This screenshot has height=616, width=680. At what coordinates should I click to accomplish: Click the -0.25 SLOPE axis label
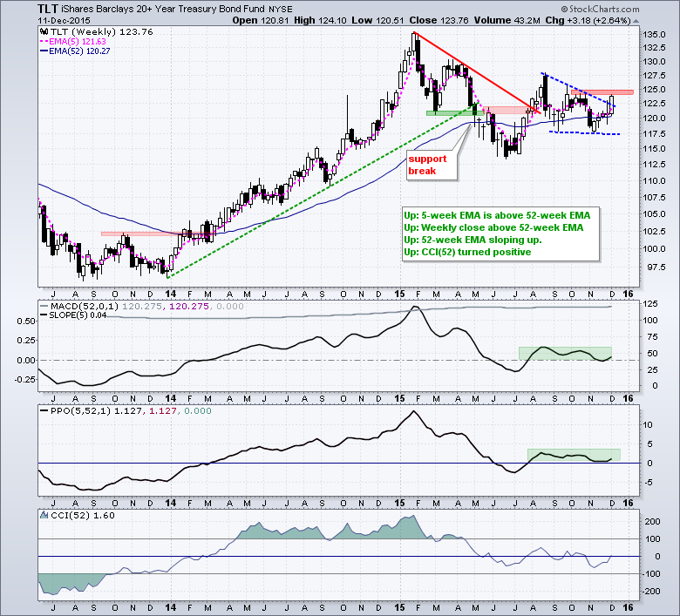tap(25, 379)
